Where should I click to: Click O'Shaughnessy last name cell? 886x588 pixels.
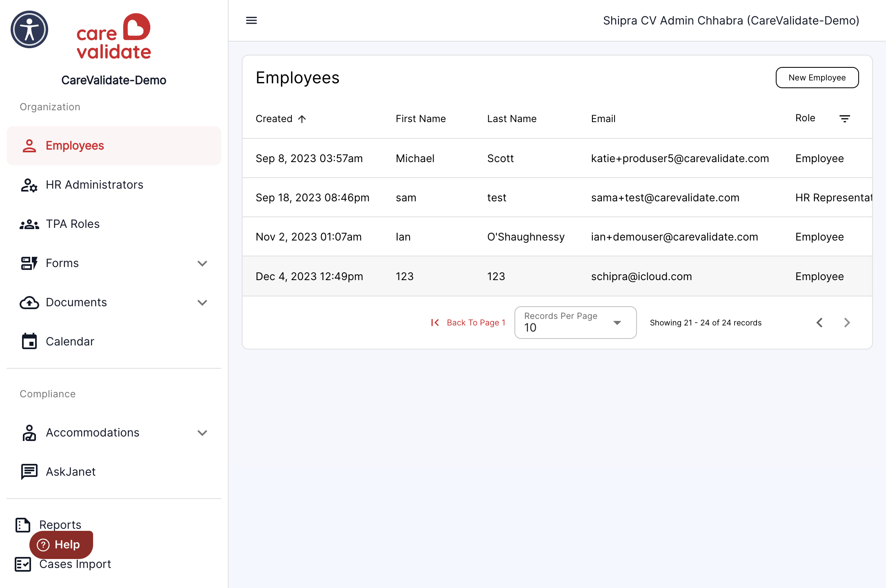coord(526,237)
